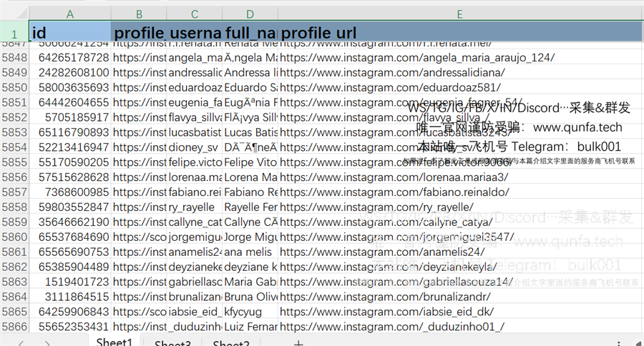The width and height of the screenshot is (644, 346).
Task: Click cell with id 52213416947
Action: (x=70, y=147)
